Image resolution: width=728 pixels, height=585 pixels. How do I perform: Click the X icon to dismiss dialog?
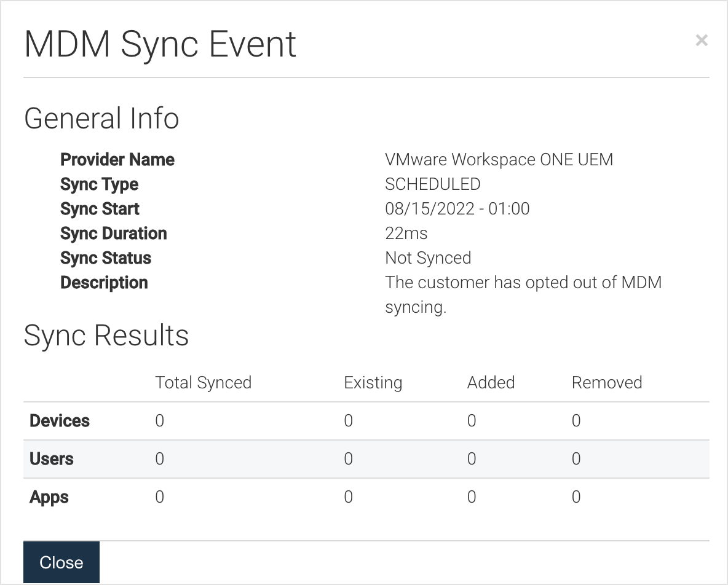tap(702, 40)
